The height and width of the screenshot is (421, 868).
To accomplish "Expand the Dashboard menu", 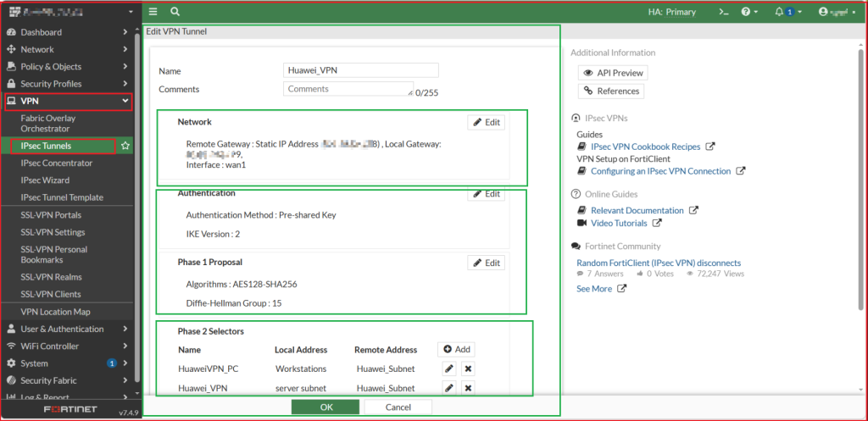I will click(66, 32).
